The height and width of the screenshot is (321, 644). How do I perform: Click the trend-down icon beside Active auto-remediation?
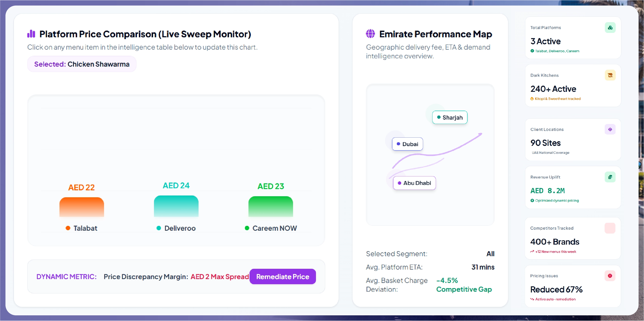pyautogui.click(x=532, y=299)
